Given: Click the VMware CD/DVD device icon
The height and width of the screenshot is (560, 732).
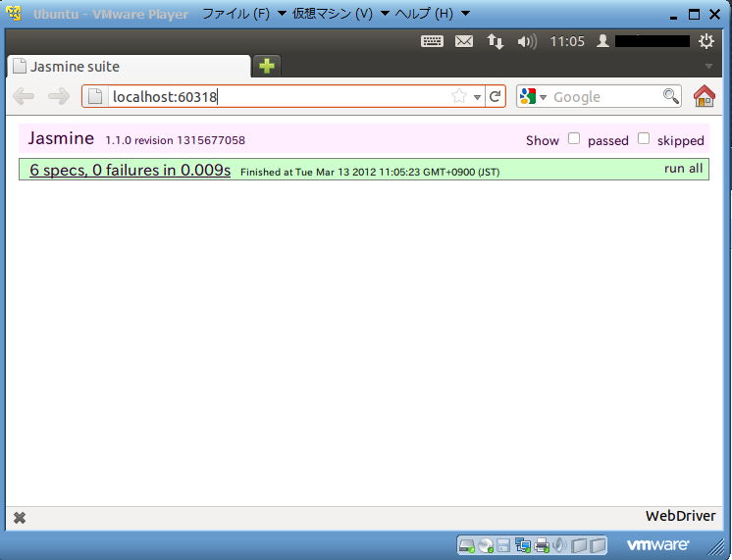Looking at the screenshot, I should (486, 545).
